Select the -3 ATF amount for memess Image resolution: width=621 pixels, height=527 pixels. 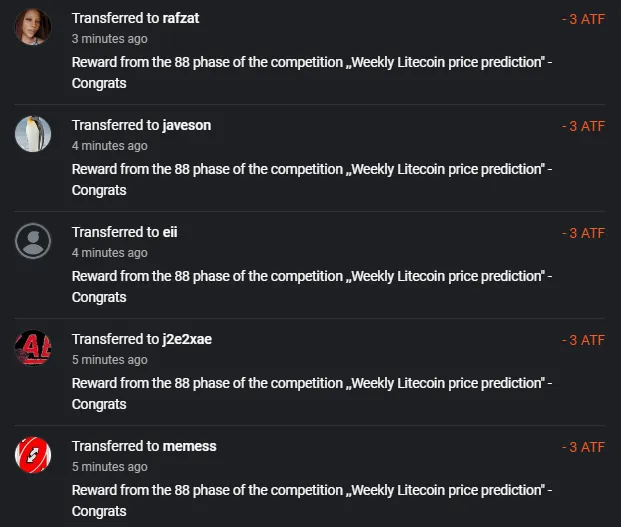tap(583, 447)
